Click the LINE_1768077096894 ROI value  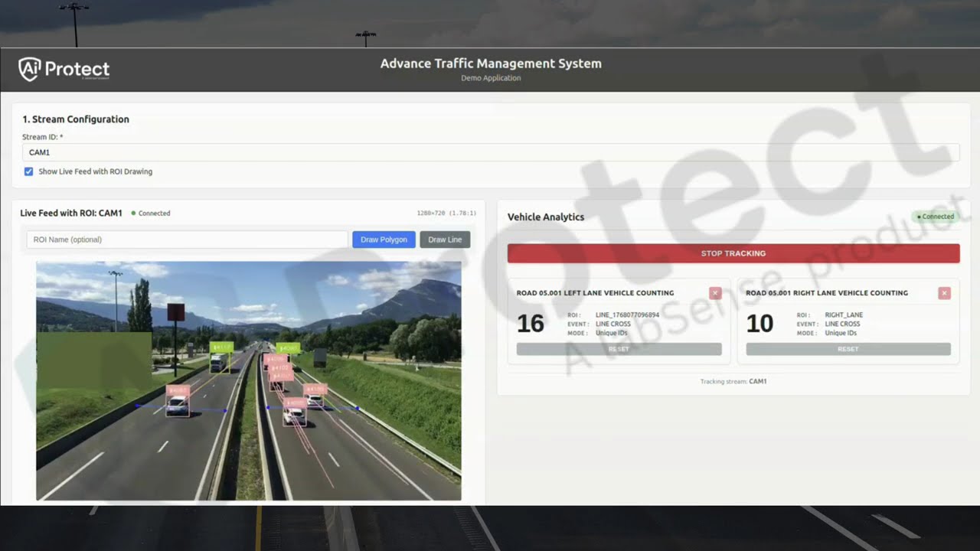(627, 315)
